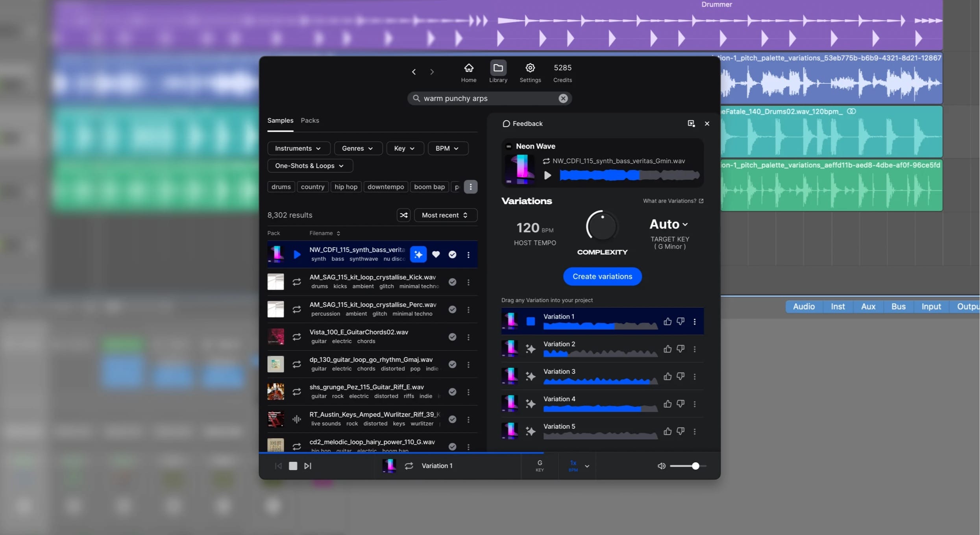Pop out the Variations panel
The image size is (980, 535).
(691, 124)
